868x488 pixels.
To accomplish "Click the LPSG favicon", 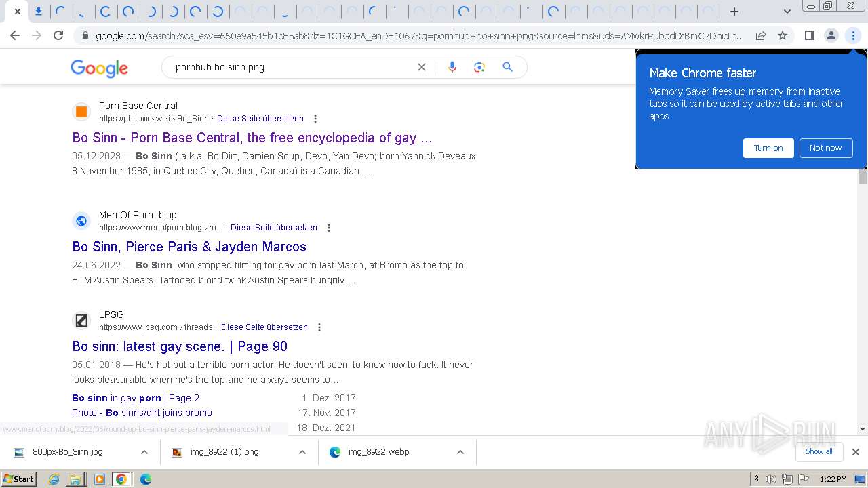I will [x=81, y=321].
